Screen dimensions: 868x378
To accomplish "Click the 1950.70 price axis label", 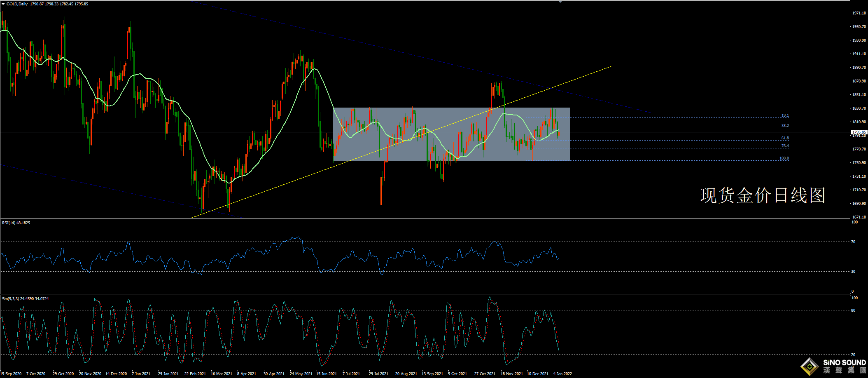I will click(859, 27).
